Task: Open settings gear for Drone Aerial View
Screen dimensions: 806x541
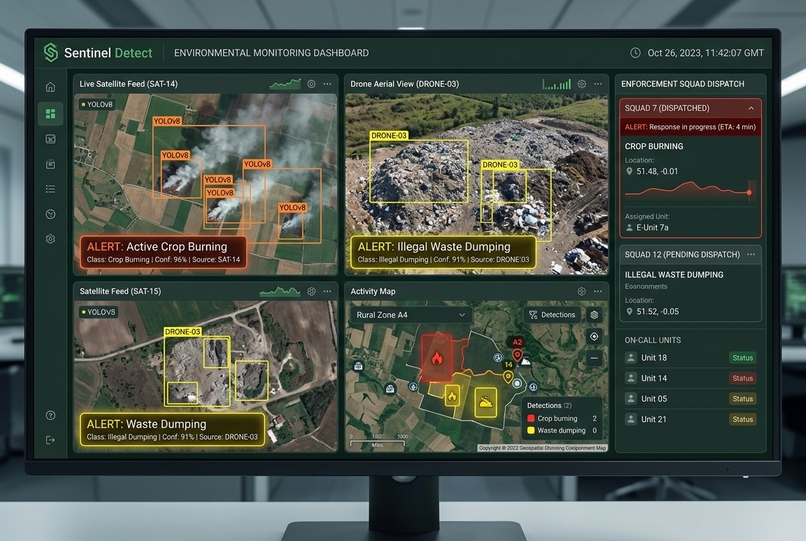Action: (x=581, y=84)
